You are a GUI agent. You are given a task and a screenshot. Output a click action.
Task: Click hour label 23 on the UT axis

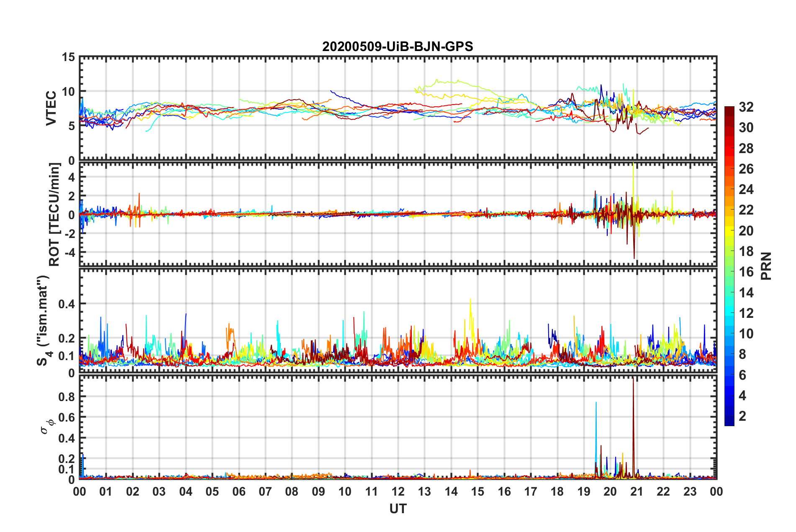[690, 491]
